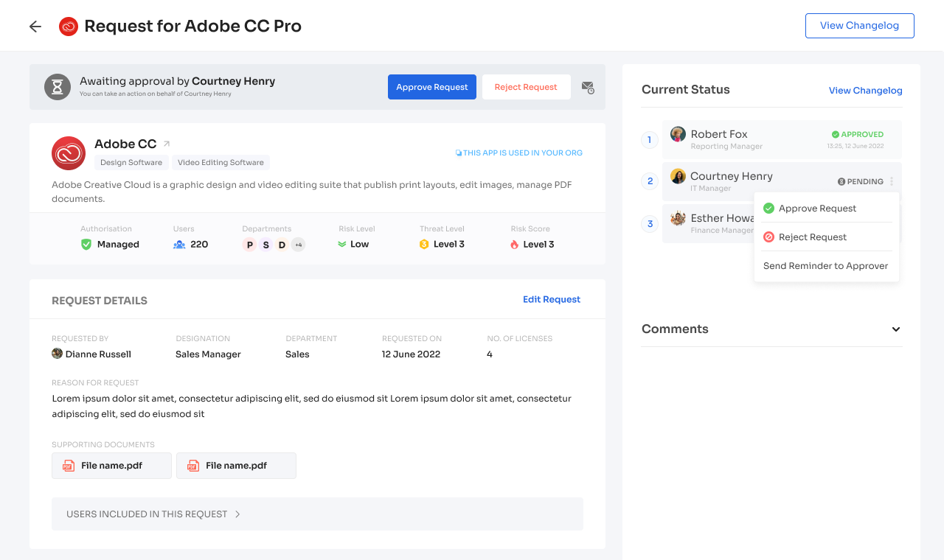Expand the Comments section chevron

(896, 329)
